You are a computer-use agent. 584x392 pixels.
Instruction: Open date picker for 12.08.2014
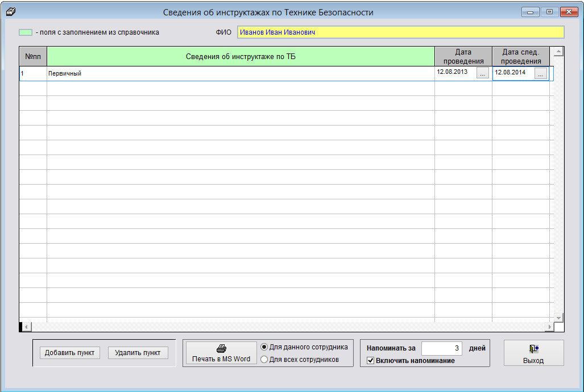(540, 73)
